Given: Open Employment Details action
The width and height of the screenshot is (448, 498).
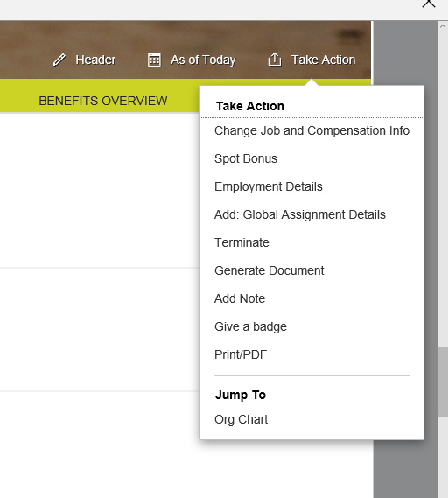Looking at the screenshot, I should [x=269, y=186].
